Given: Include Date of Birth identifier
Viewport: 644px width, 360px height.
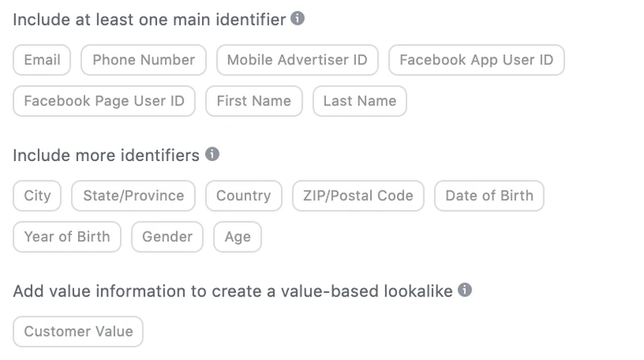Looking at the screenshot, I should [489, 196].
